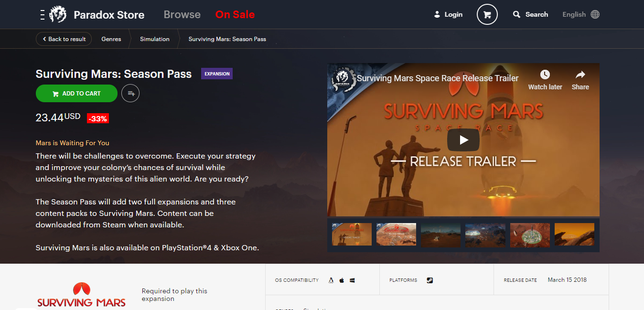Click the magnifying glass Search icon

pyautogui.click(x=516, y=14)
